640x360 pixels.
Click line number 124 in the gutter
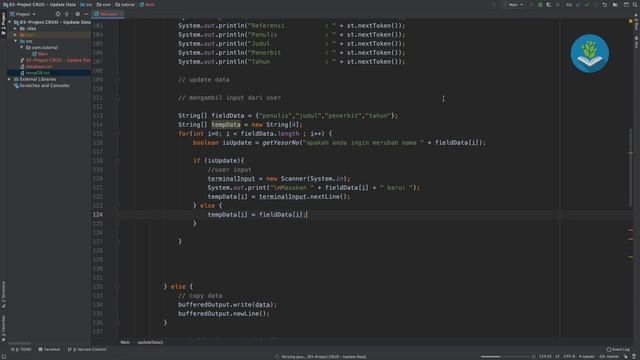click(x=98, y=215)
